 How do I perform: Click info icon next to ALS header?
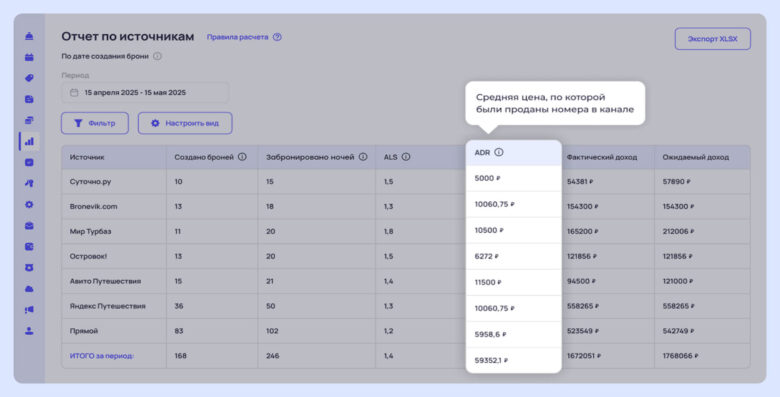[x=406, y=157]
